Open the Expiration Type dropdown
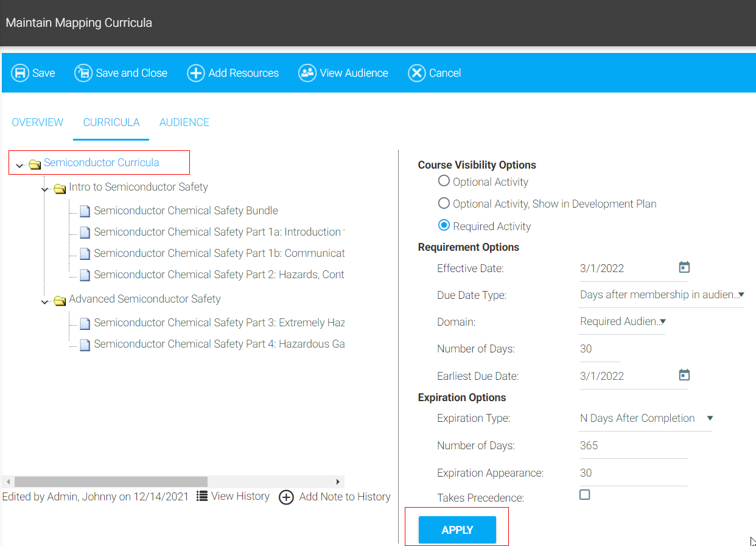Image resolution: width=756 pixels, height=546 pixels. point(645,418)
